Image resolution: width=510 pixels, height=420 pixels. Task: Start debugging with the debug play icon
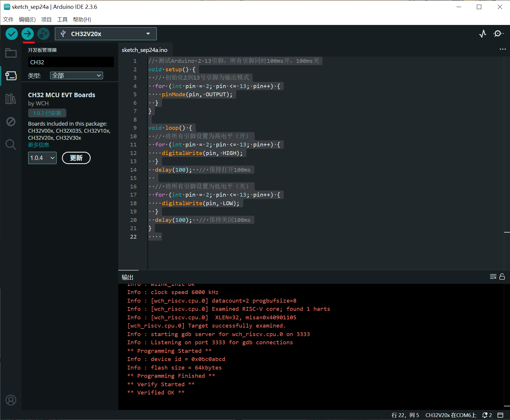[x=43, y=34]
